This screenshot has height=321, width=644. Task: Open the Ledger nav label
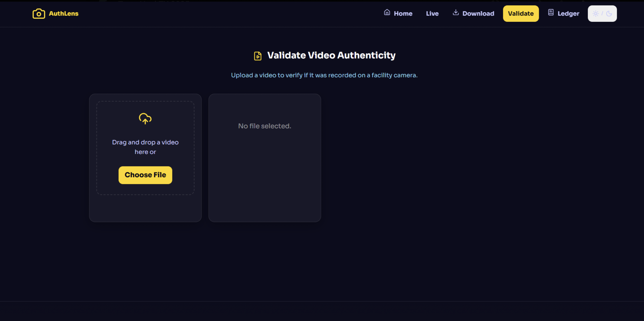pyautogui.click(x=568, y=13)
